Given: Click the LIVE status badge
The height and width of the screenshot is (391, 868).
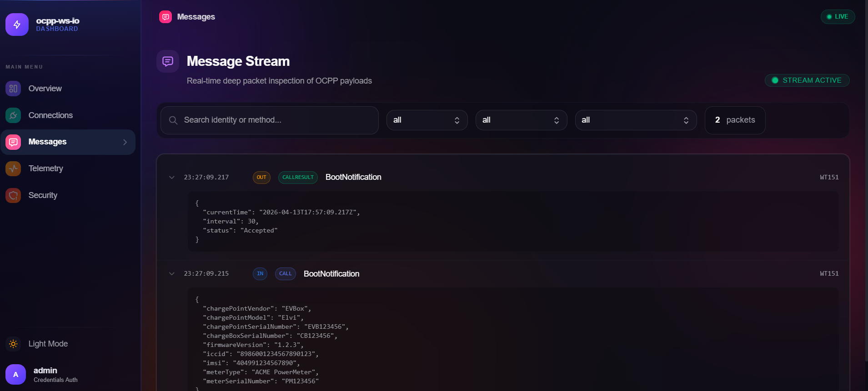Looking at the screenshot, I should (x=837, y=17).
